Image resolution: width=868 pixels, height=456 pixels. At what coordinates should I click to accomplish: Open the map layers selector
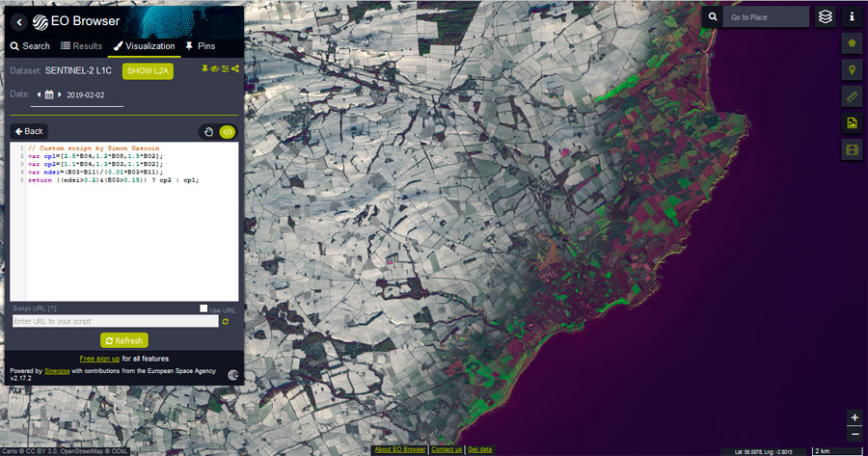click(826, 17)
